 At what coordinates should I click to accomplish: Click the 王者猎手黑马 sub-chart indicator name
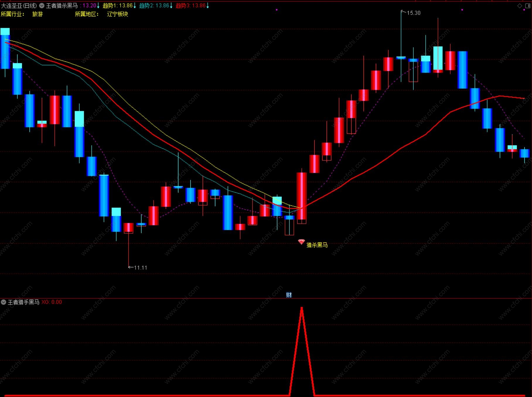[23, 302]
